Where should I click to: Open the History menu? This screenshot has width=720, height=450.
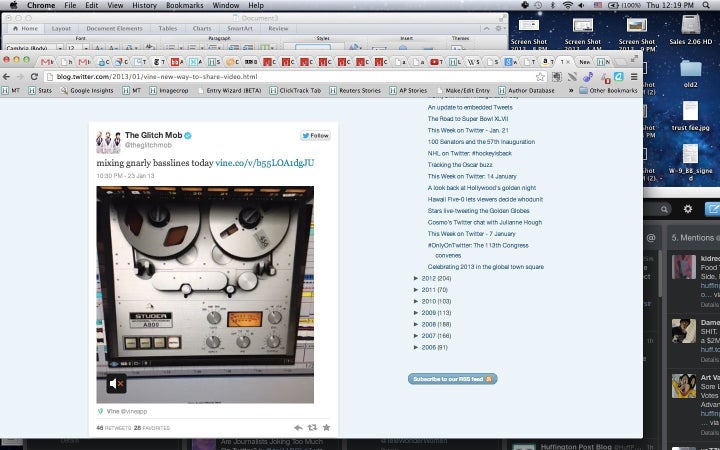[x=144, y=6]
